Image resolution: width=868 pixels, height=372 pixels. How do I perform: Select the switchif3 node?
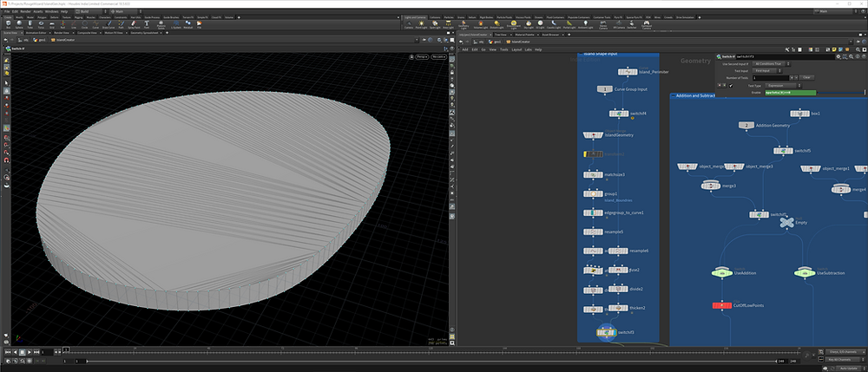(608, 333)
